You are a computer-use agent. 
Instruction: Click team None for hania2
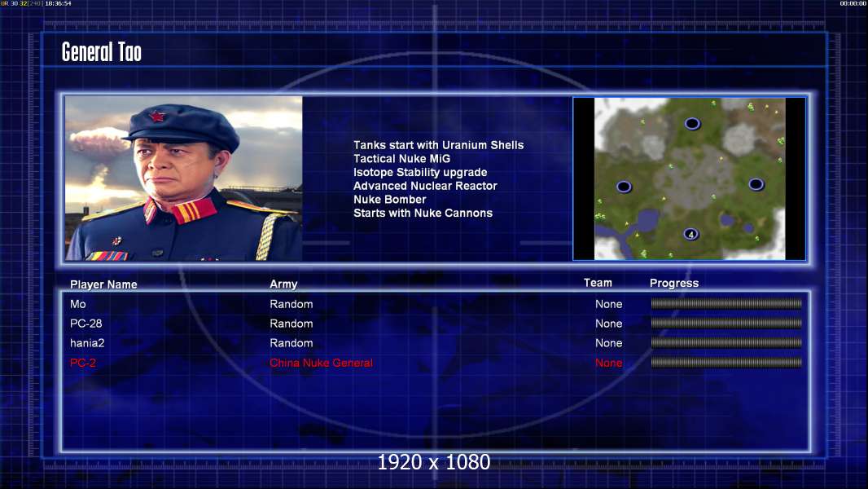coord(609,343)
